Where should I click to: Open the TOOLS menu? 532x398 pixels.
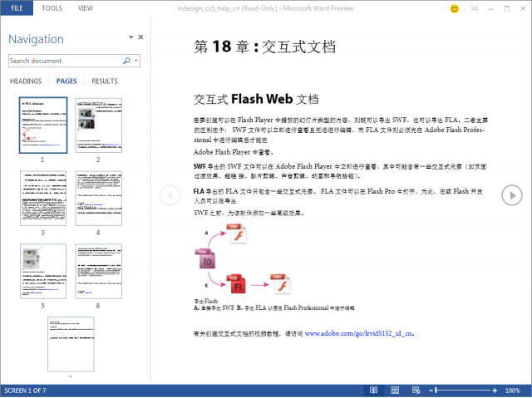52,8
